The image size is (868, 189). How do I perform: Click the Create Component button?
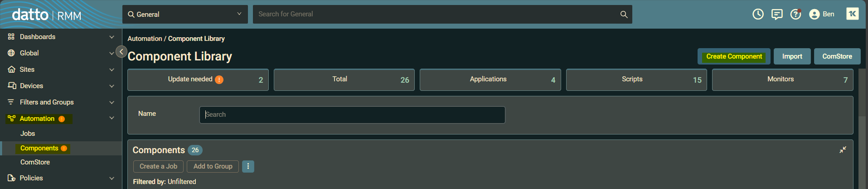(734, 56)
